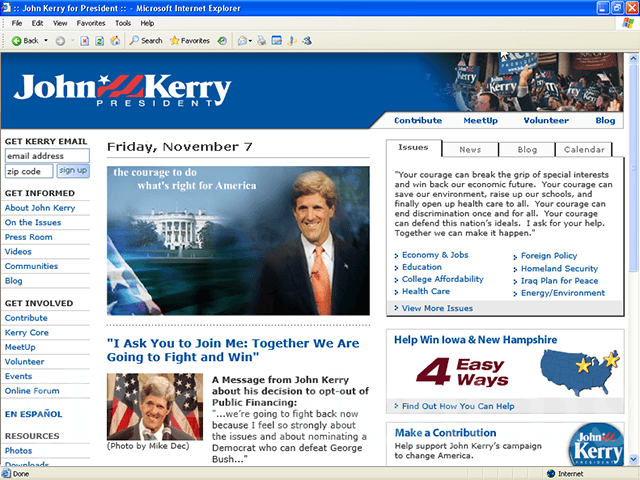
Task: Open the Favorites pane from the toolbar
Action: (x=190, y=41)
